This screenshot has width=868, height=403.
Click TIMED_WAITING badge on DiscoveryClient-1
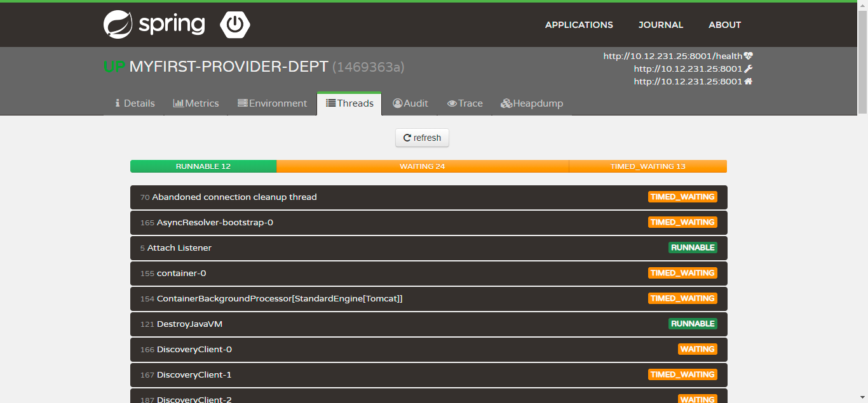pos(682,374)
